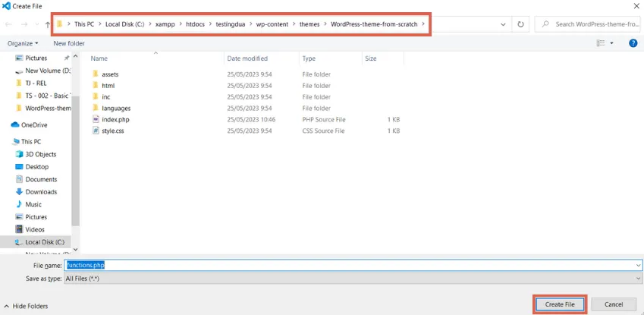This screenshot has width=644, height=315.
Task: Cancel the Create File dialog
Action: tap(614, 304)
